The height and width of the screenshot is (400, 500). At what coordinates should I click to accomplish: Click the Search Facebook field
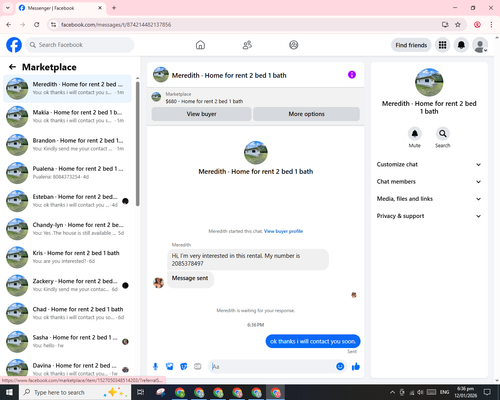click(x=80, y=45)
